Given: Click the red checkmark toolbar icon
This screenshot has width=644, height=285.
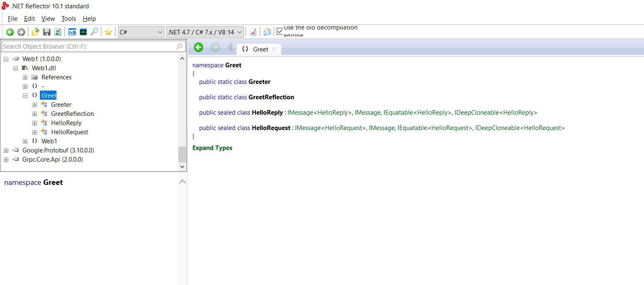Looking at the screenshot, I should tap(253, 32).
